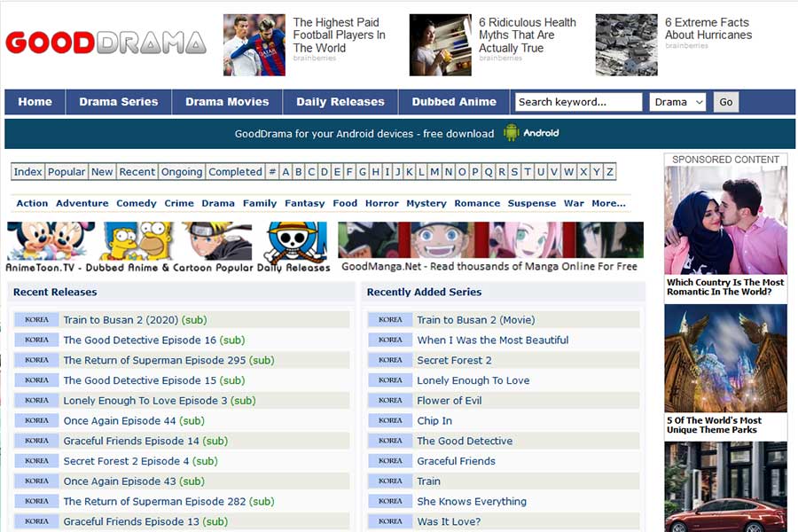
Task: Open The Highest Paid Football Players headline
Action: pos(339,35)
